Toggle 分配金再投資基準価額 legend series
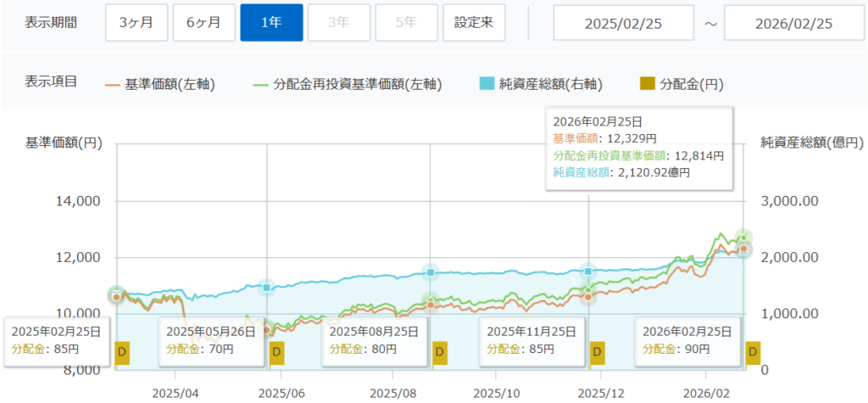The width and height of the screenshot is (868, 403). pos(348,84)
